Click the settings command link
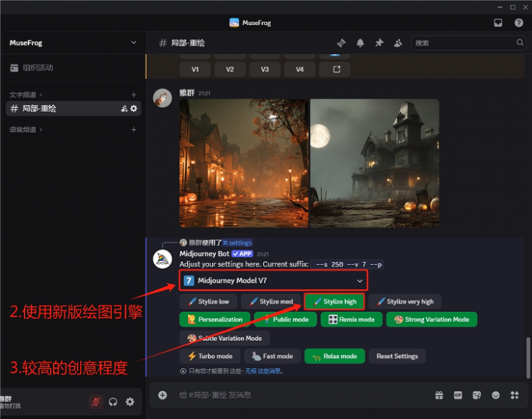This screenshot has width=532, height=419. 238,242
